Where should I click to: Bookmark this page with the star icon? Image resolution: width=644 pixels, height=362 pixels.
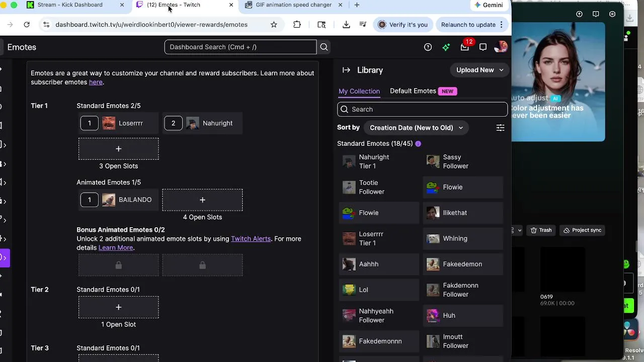(274, 25)
